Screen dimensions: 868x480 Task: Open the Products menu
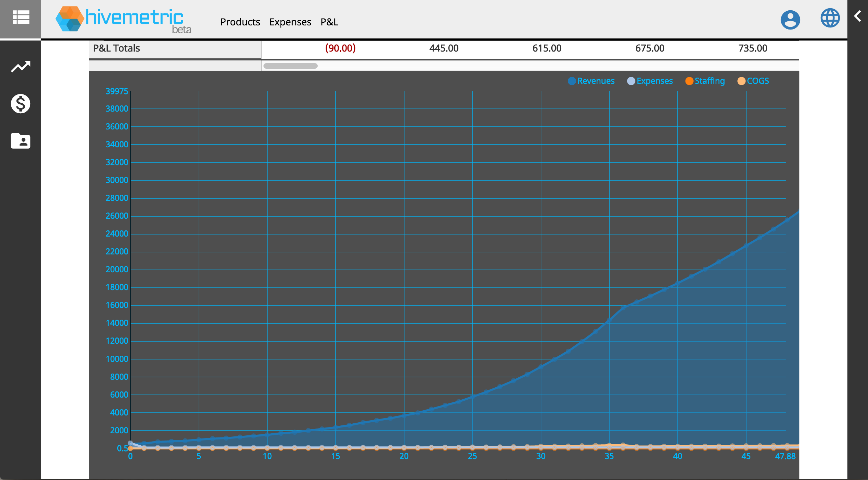click(x=240, y=22)
